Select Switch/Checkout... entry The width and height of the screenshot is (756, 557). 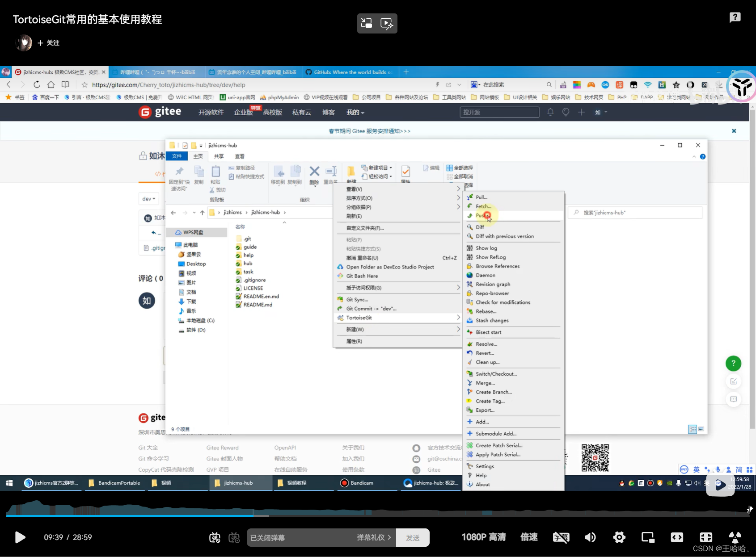coord(496,374)
